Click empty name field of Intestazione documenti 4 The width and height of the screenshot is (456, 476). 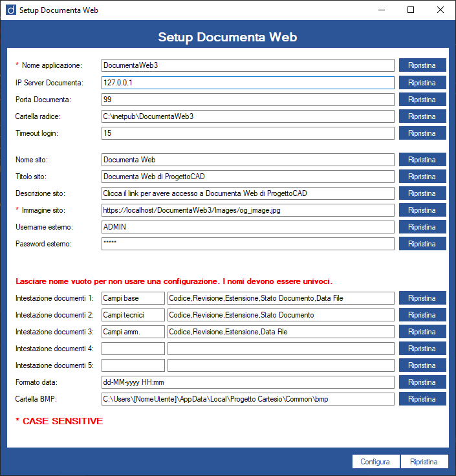(x=133, y=349)
